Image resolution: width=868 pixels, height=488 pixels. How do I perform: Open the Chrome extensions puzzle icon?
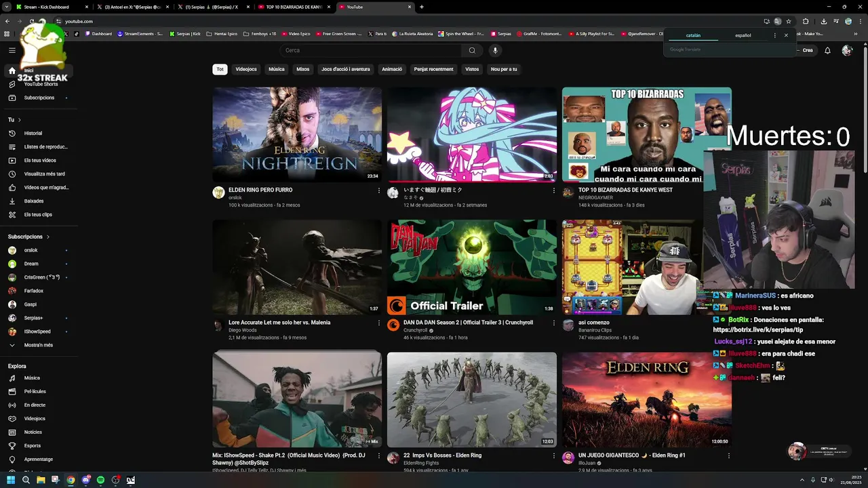pyautogui.click(x=806, y=21)
